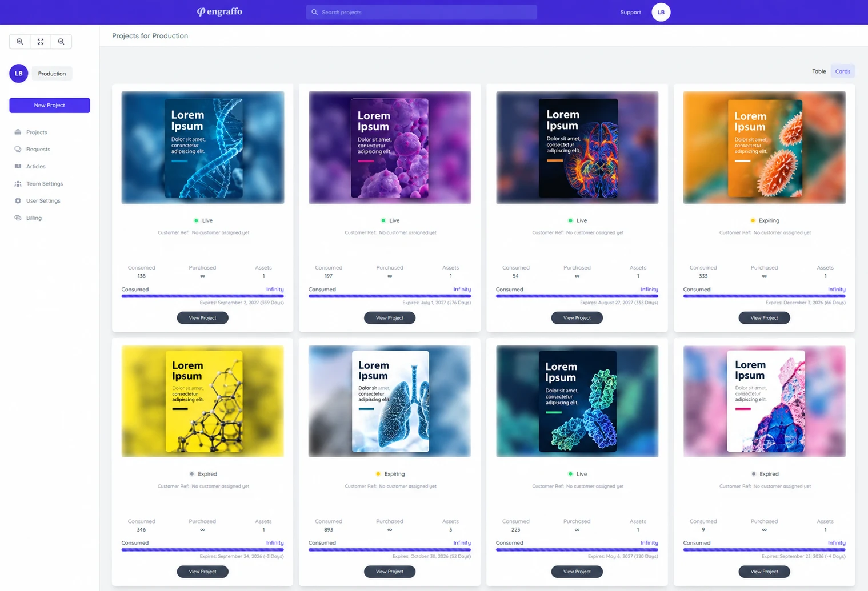Click the Support link in header

(x=630, y=12)
